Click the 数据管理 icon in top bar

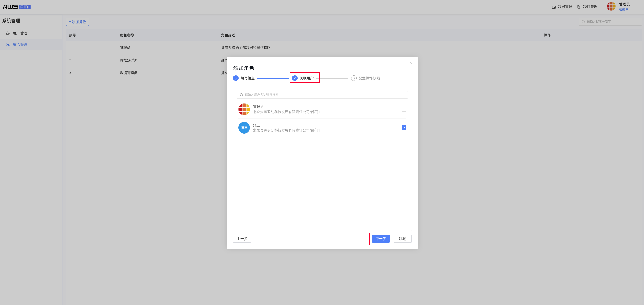[554, 7]
